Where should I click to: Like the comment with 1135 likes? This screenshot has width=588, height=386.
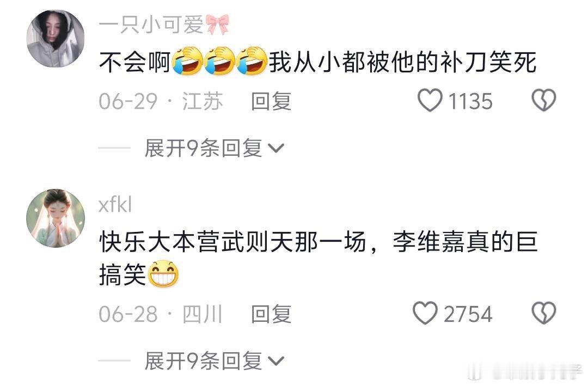430,101
